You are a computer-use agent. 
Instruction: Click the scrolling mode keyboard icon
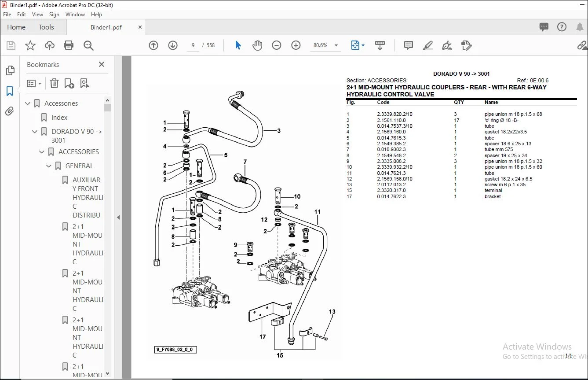pos(380,45)
